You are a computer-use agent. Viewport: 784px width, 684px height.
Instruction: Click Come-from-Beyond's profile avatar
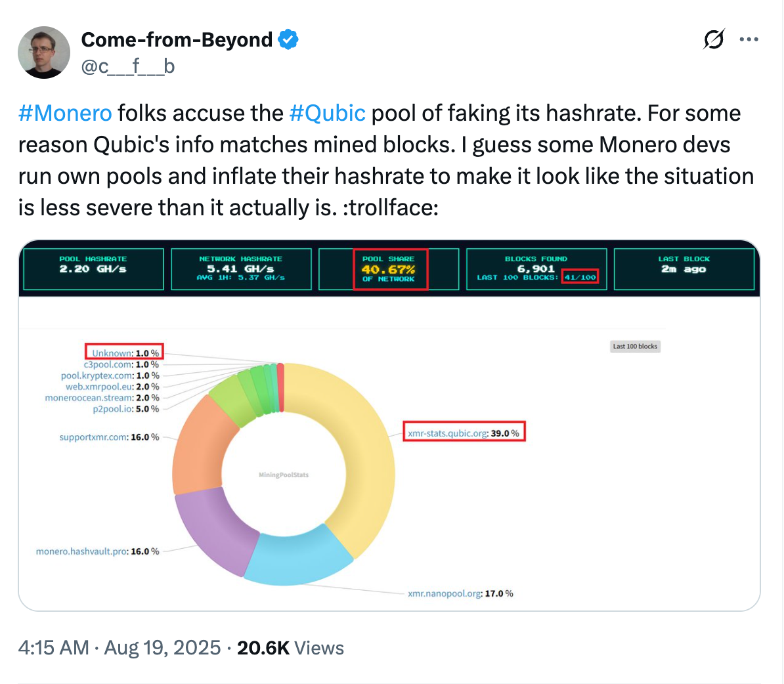(x=43, y=53)
